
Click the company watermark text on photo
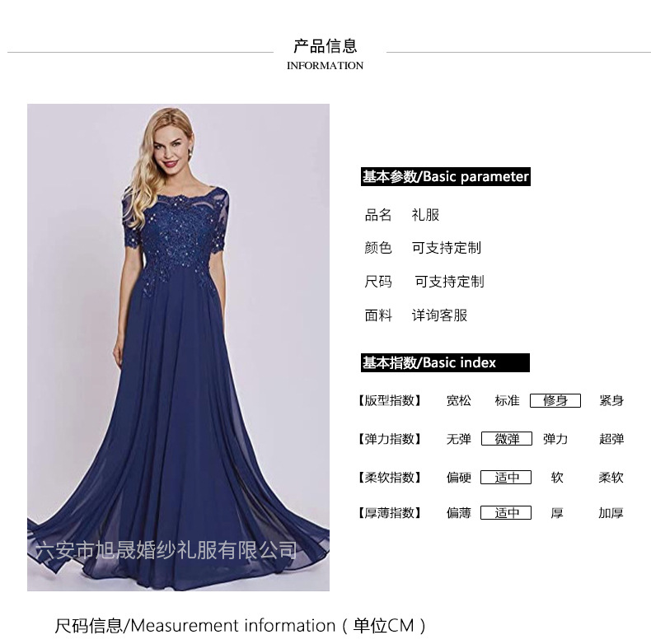coord(166,550)
